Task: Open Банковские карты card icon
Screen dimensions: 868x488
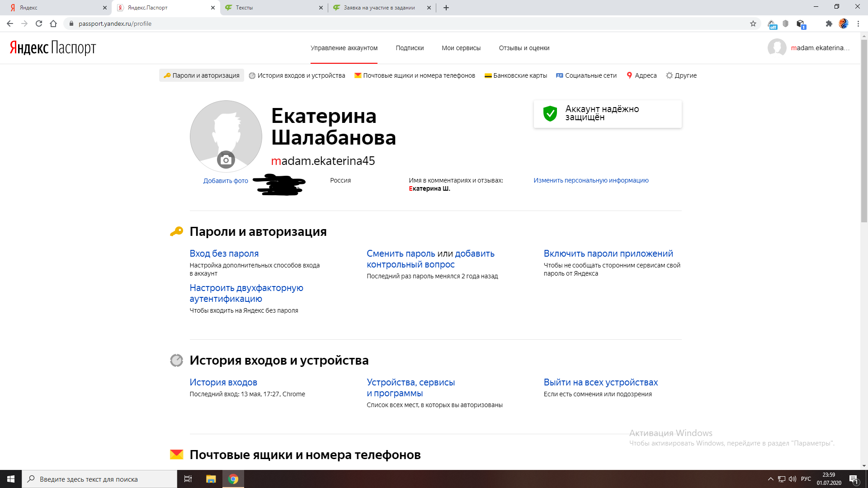Action: click(x=487, y=75)
